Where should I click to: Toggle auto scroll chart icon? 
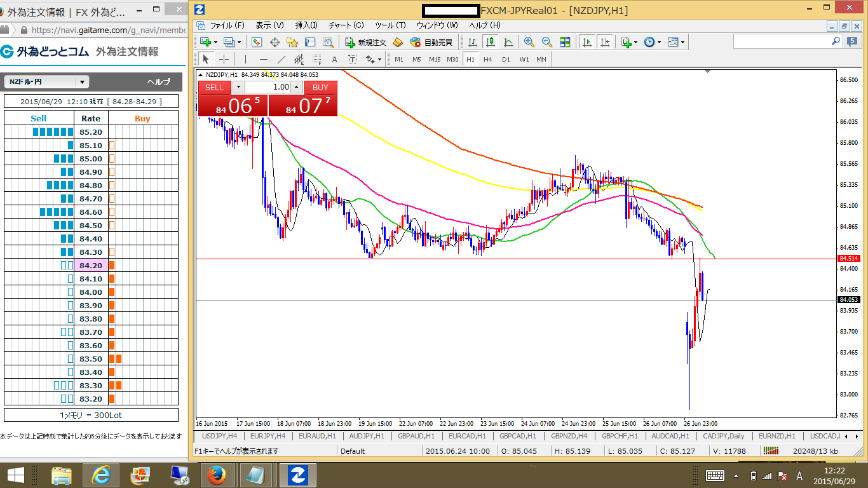click(587, 42)
